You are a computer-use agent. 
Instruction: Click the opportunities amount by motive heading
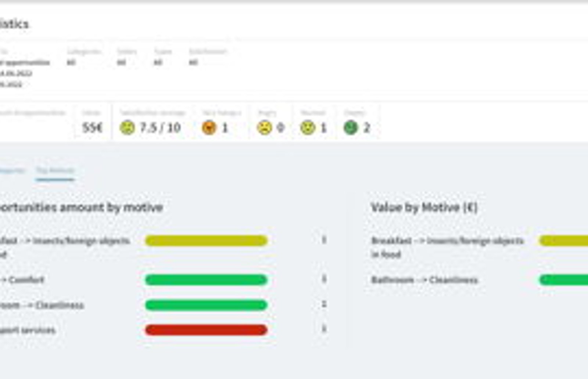click(81, 207)
